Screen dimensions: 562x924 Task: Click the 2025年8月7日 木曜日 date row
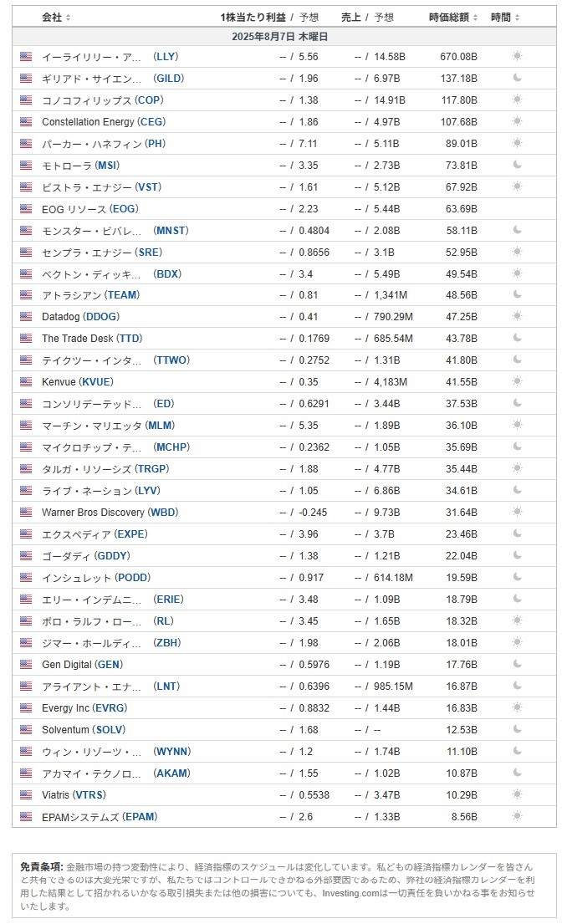click(280, 37)
